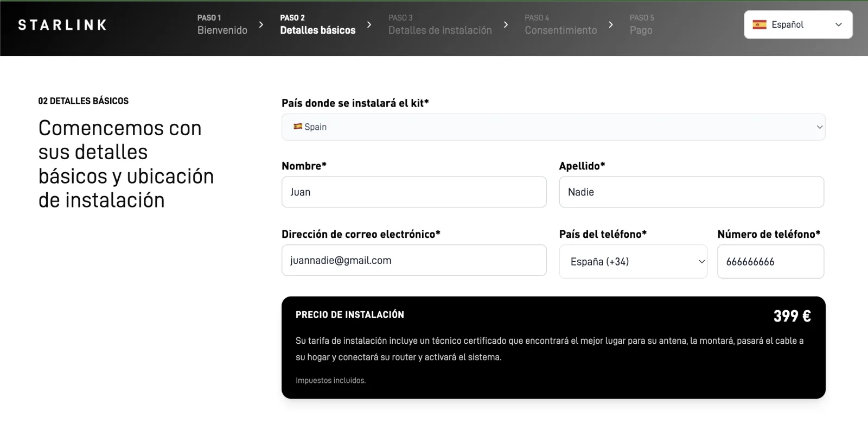Click the 'País donde se instalará el kit*' label
The width and height of the screenshot is (868, 422).
point(355,103)
